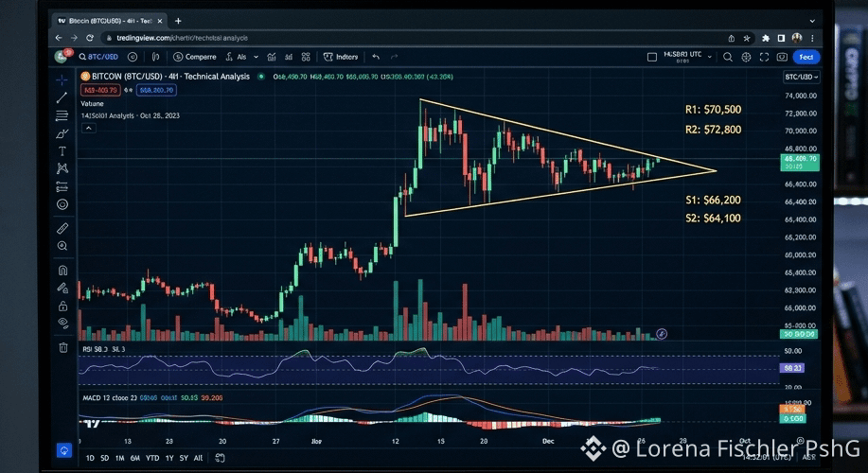Click the blue button at the bottom of the left toolbar

click(x=64, y=449)
